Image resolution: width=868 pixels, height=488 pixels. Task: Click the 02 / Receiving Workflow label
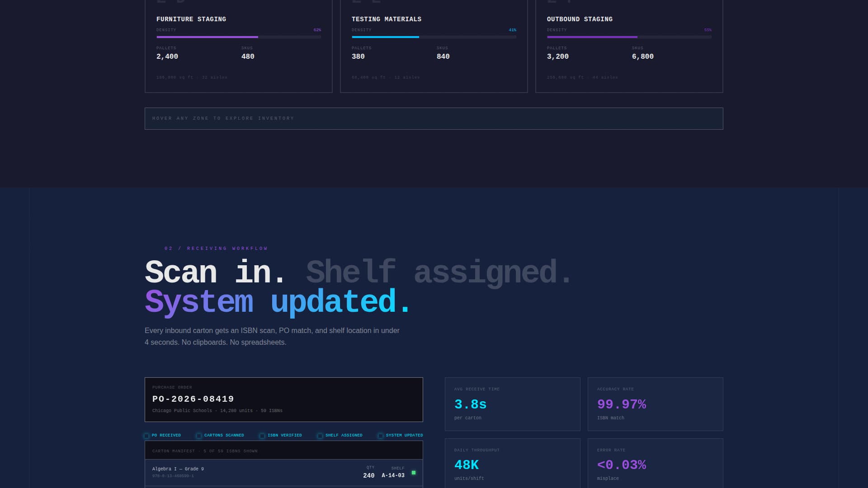216,249
